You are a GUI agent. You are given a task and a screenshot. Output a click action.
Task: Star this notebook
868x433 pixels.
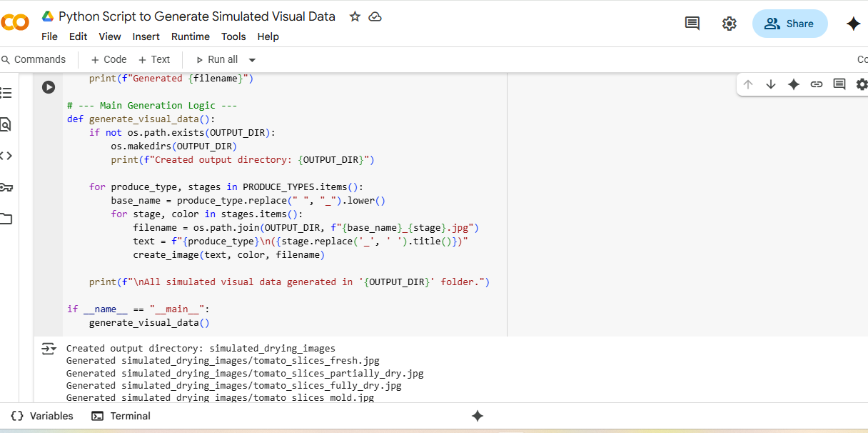click(355, 16)
